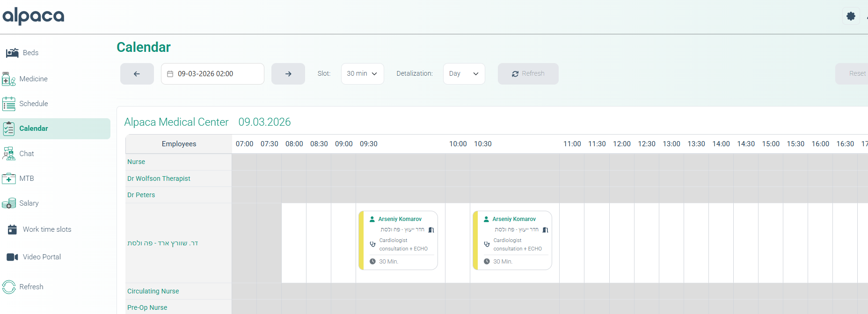Image resolution: width=868 pixels, height=314 pixels.
Task: Click the Dr Wolfson Therapist employee row
Action: click(159, 178)
